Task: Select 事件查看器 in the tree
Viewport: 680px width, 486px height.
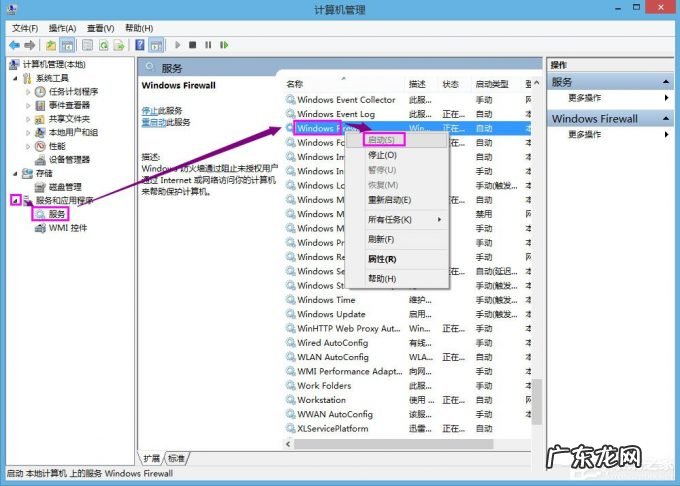Action: click(x=69, y=105)
